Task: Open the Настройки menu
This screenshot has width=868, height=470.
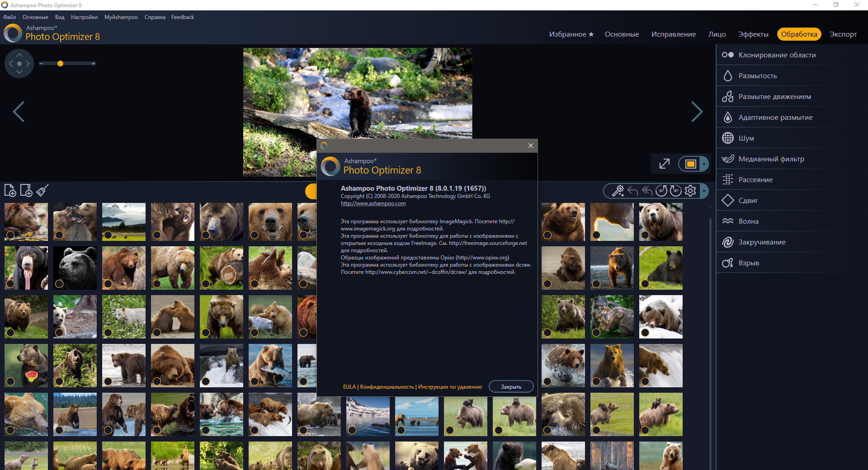Action: [x=84, y=17]
